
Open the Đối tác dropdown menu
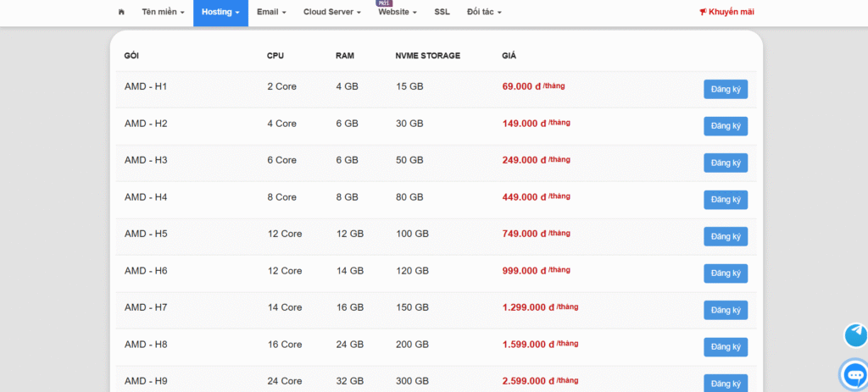[x=484, y=12]
